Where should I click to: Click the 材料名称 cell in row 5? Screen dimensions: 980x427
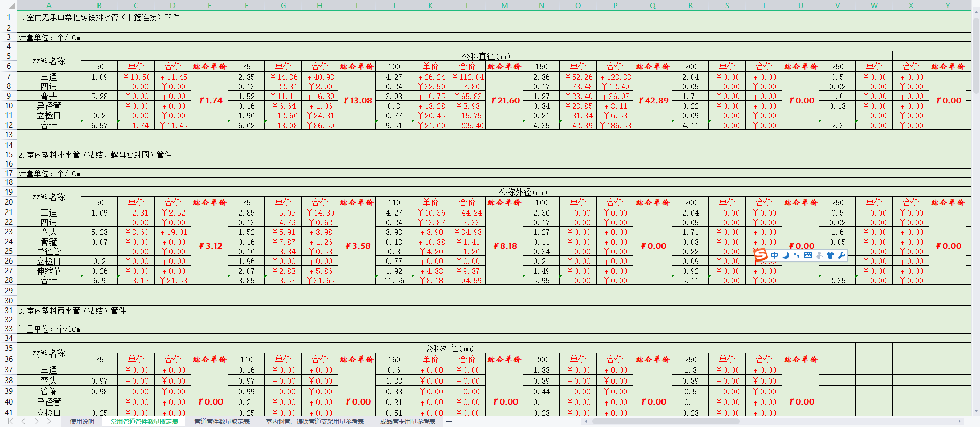pos(49,61)
